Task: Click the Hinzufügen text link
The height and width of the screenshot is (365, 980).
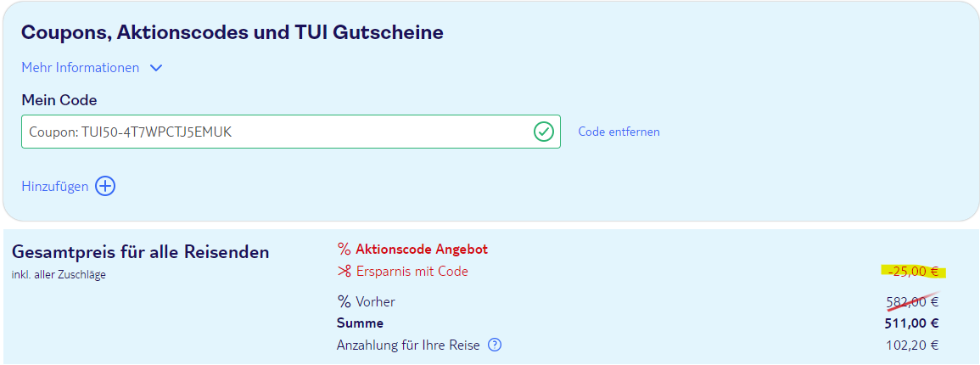Action: (55, 186)
